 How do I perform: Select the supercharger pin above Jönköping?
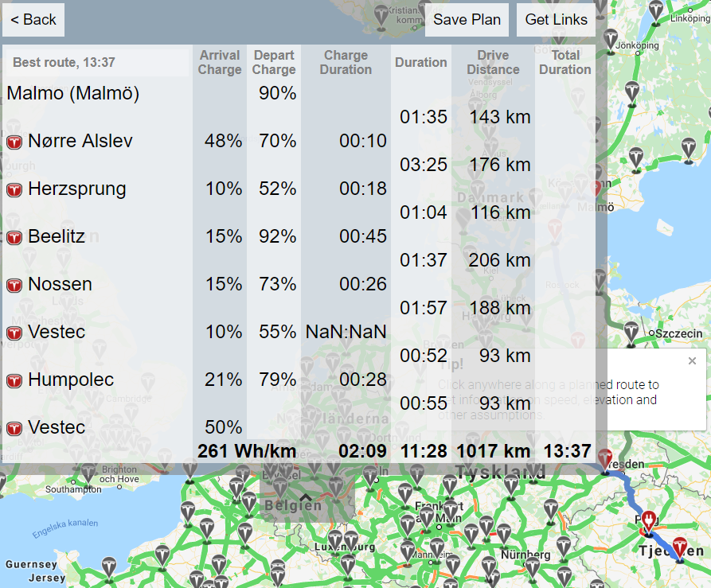click(x=611, y=40)
